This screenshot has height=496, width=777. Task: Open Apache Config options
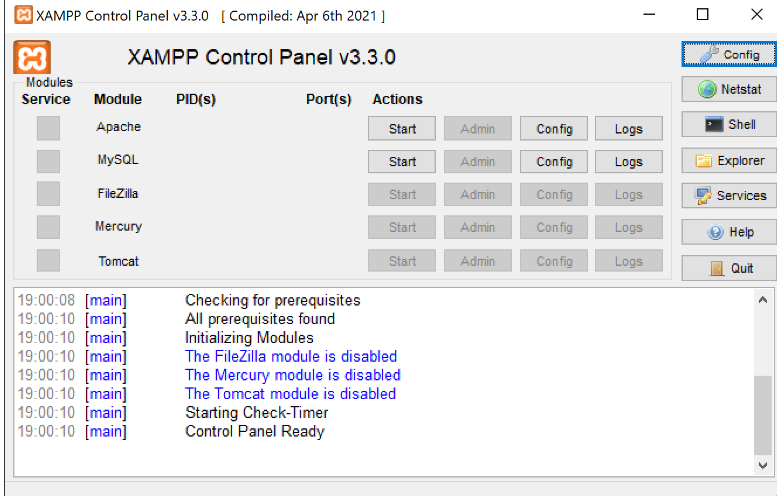554,129
